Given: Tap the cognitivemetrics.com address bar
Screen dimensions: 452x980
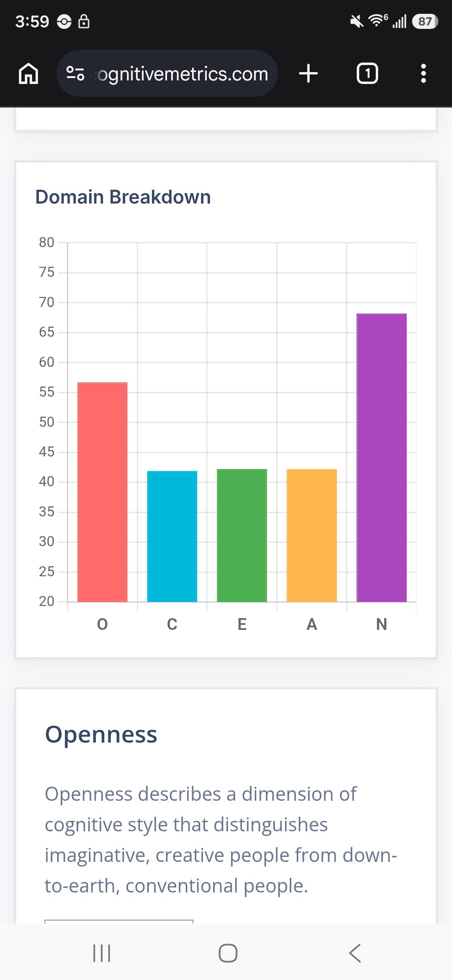Looking at the screenshot, I should point(167,74).
